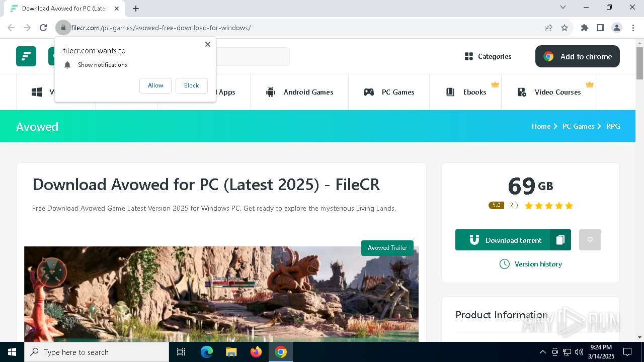The height and width of the screenshot is (362, 644).
Task: Open Android Games category
Action: tap(299, 92)
